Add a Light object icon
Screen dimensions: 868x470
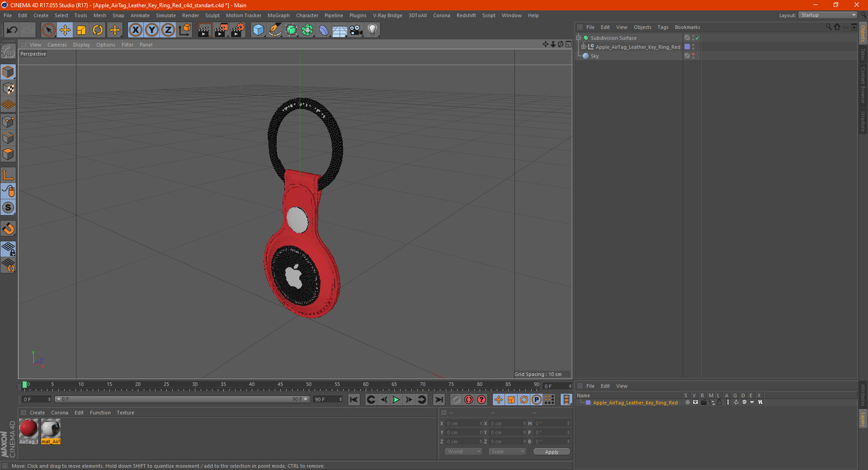point(373,30)
